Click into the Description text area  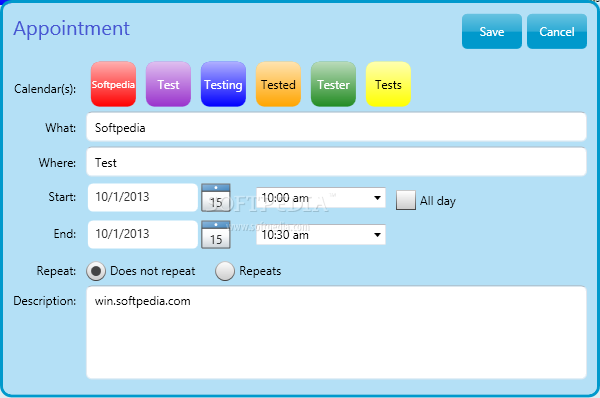pos(336,333)
